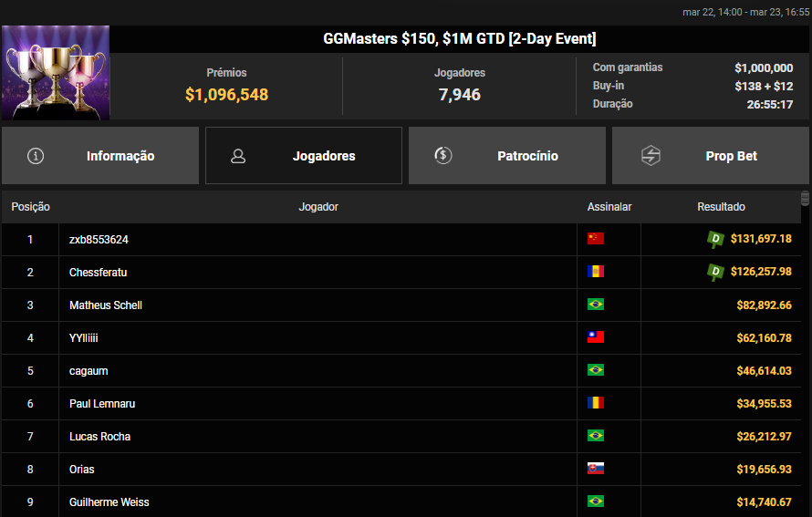This screenshot has height=517, width=812.
Task: Click the info circle icon on Informação
Action: point(36,156)
